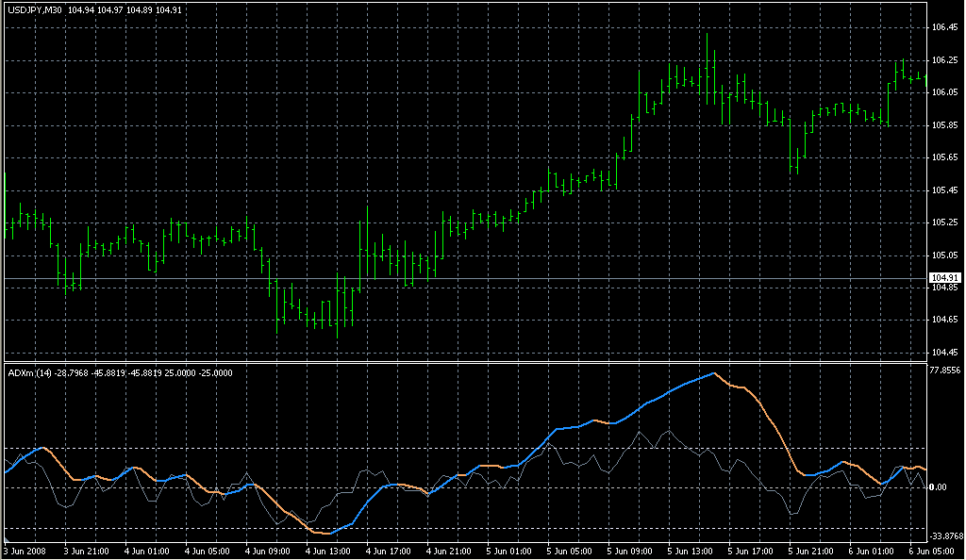Click the 104.45 price axis label
The image size is (966, 560).
pyautogui.click(x=943, y=353)
